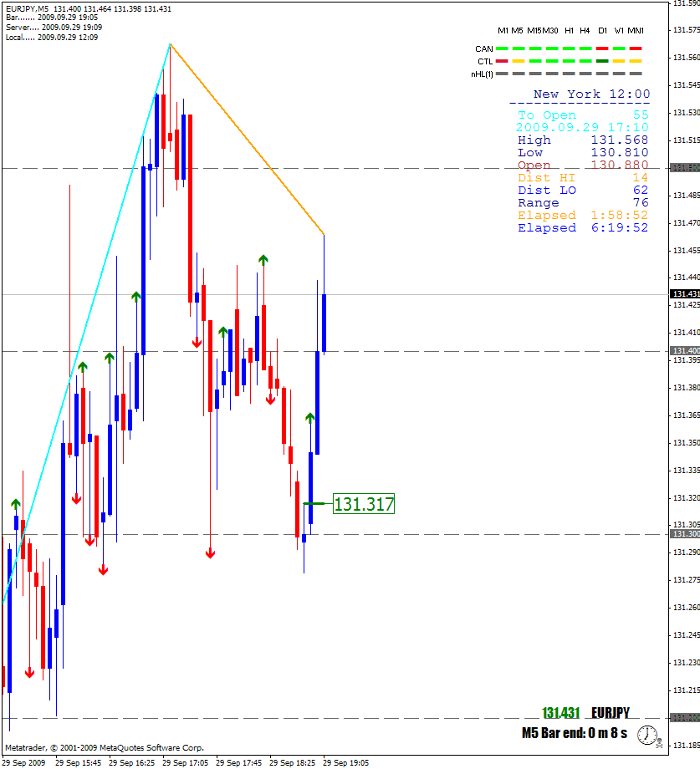Click the Range 76 line
This screenshot has width=700, height=769.
[x=583, y=202]
